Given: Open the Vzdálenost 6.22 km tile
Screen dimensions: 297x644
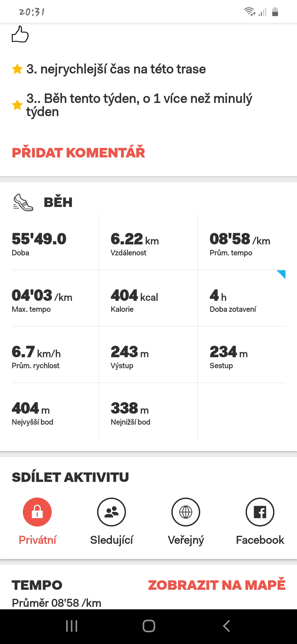Looking at the screenshot, I should click(148, 242).
